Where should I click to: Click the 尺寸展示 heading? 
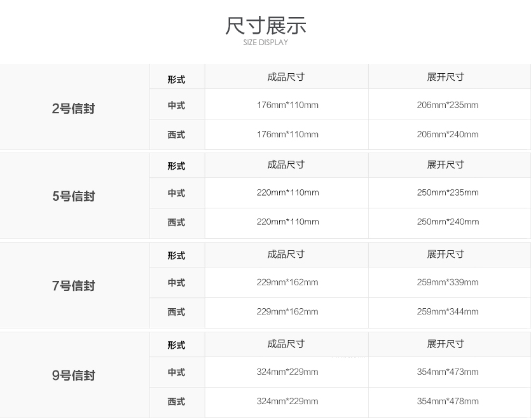[265, 25]
